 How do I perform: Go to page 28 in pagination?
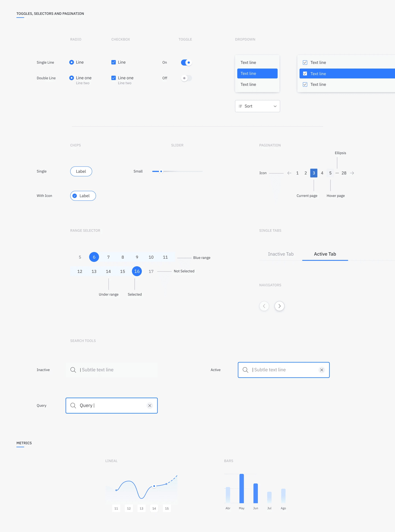click(344, 173)
